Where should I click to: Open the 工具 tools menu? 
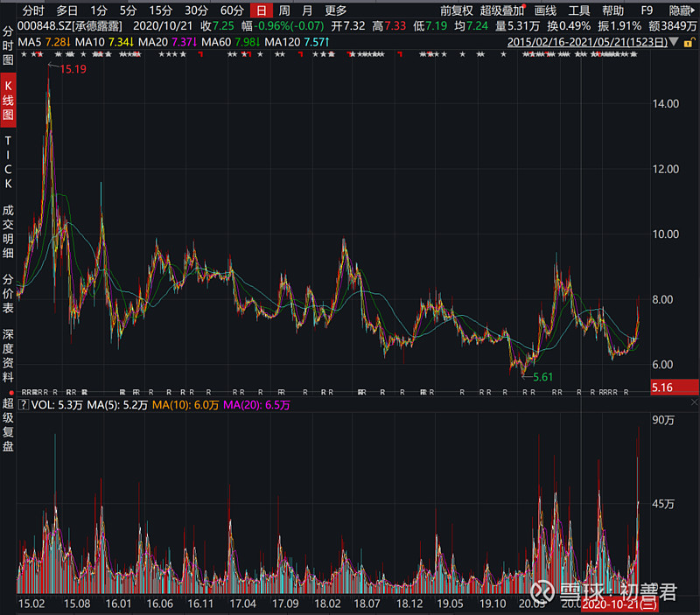pos(579,10)
